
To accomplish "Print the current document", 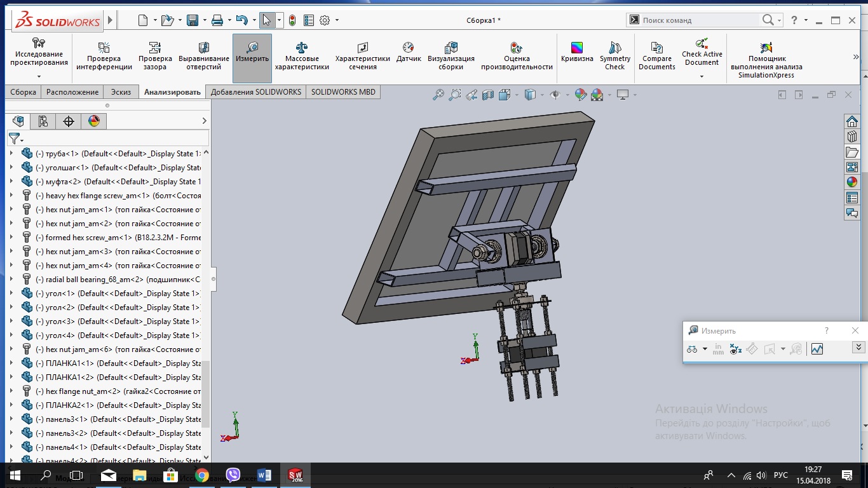I will point(217,20).
